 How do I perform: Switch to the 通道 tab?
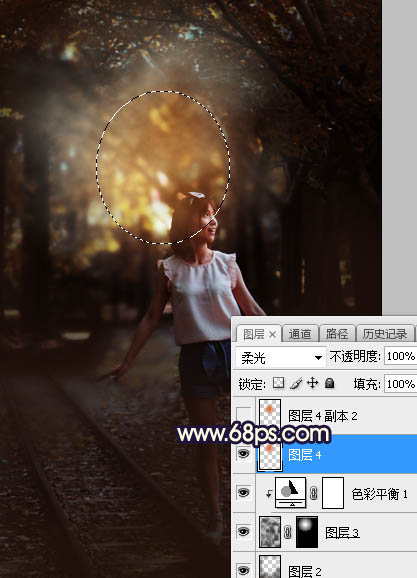300,334
